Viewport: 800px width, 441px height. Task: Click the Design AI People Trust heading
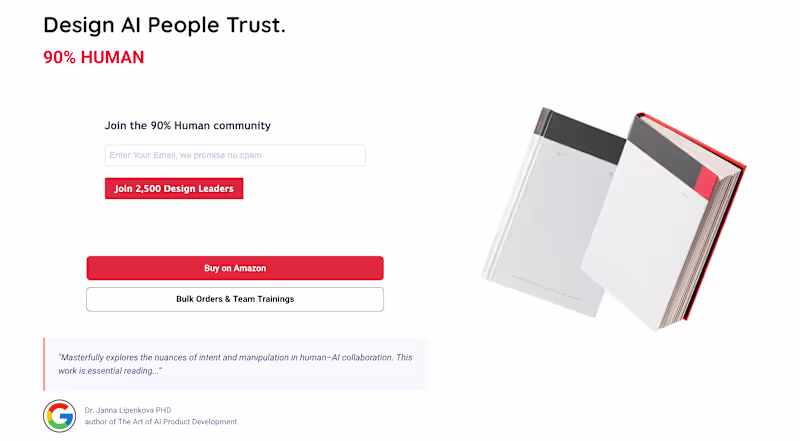165,26
